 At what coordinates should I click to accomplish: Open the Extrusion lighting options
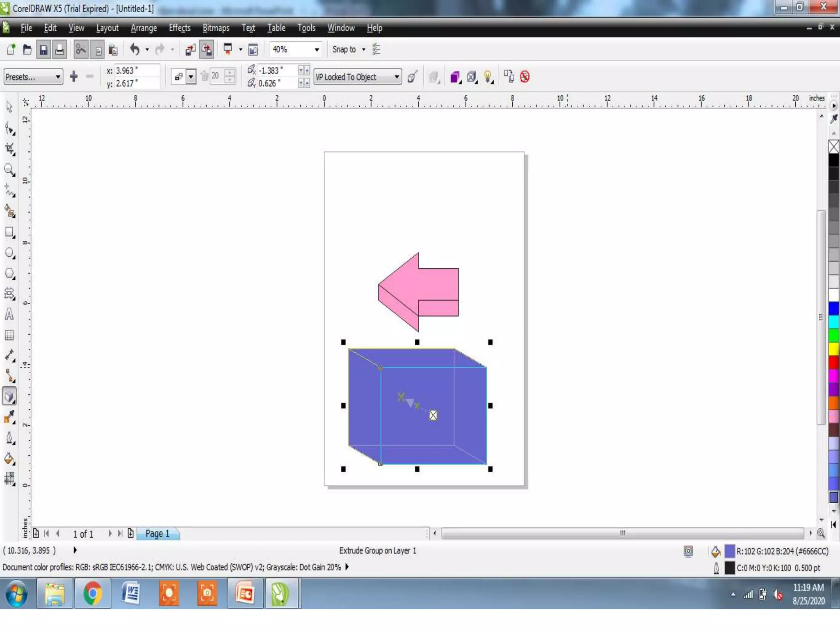click(488, 77)
